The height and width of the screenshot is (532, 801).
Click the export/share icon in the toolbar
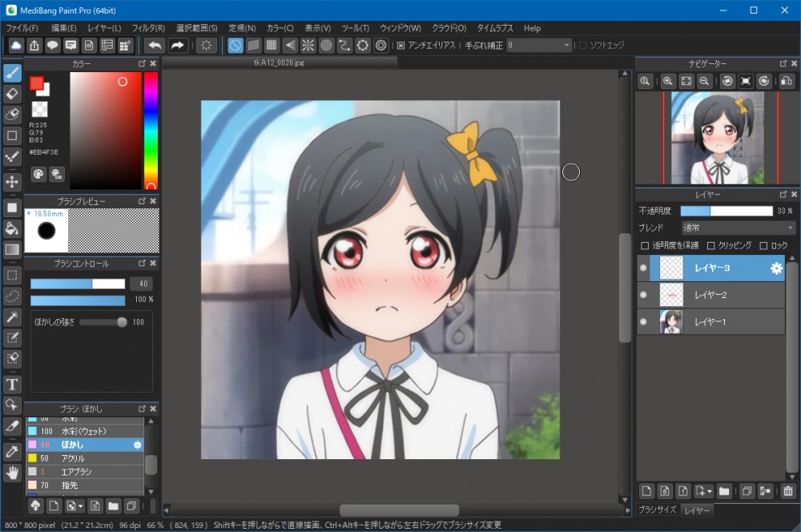[x=34, y=46]
